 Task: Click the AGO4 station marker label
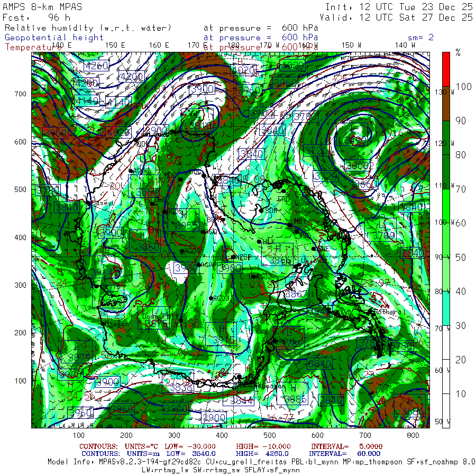[x=192, y=251]
